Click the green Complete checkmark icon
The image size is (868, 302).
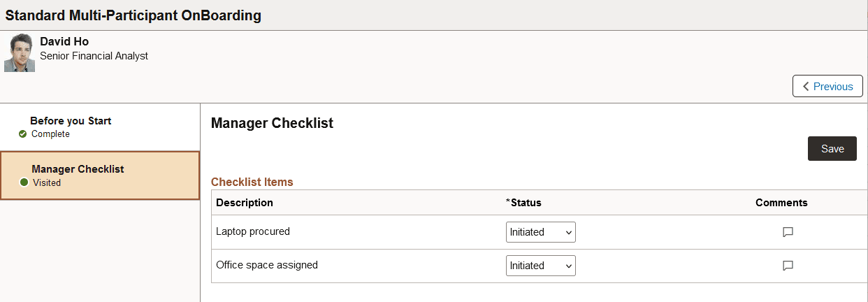23,134
